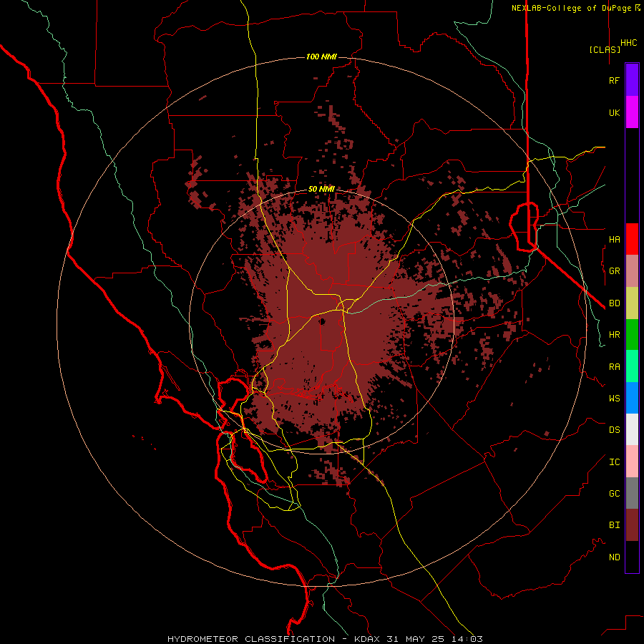Select the GR pink legend swatch
This screenshot has height=644, width=644.
(x=632, y=271)
